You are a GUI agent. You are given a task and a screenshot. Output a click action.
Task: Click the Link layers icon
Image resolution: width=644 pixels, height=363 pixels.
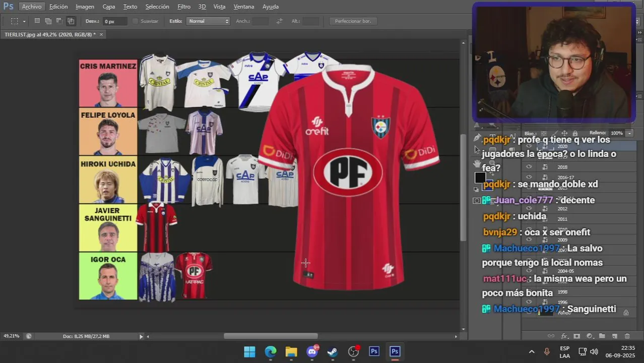(551, 336)
